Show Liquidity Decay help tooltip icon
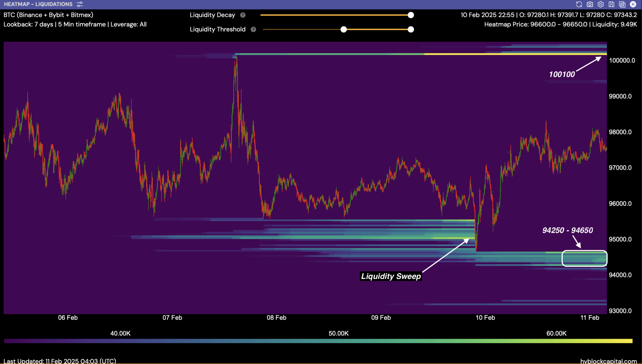The height and width of the screenshot is (364, 642). [x=243, y=15]
